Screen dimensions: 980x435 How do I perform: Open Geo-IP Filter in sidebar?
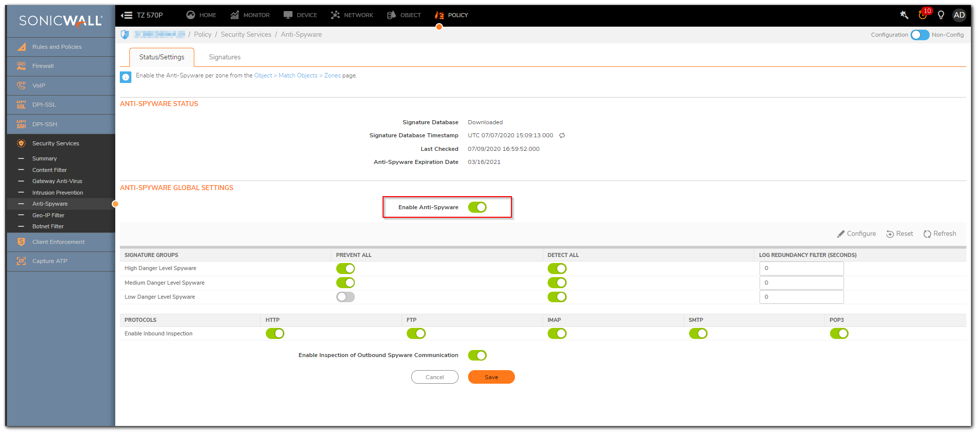(x=48, y=215)
